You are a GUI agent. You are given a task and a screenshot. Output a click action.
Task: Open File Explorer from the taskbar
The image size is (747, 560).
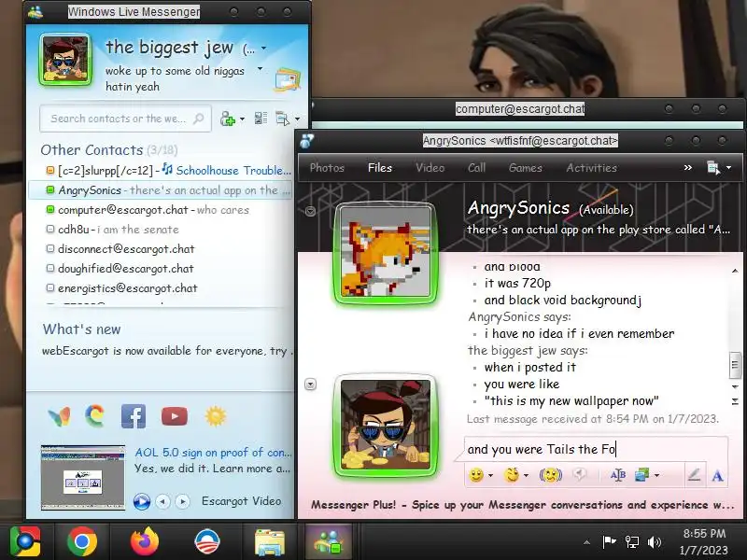[x=270, y=542]
